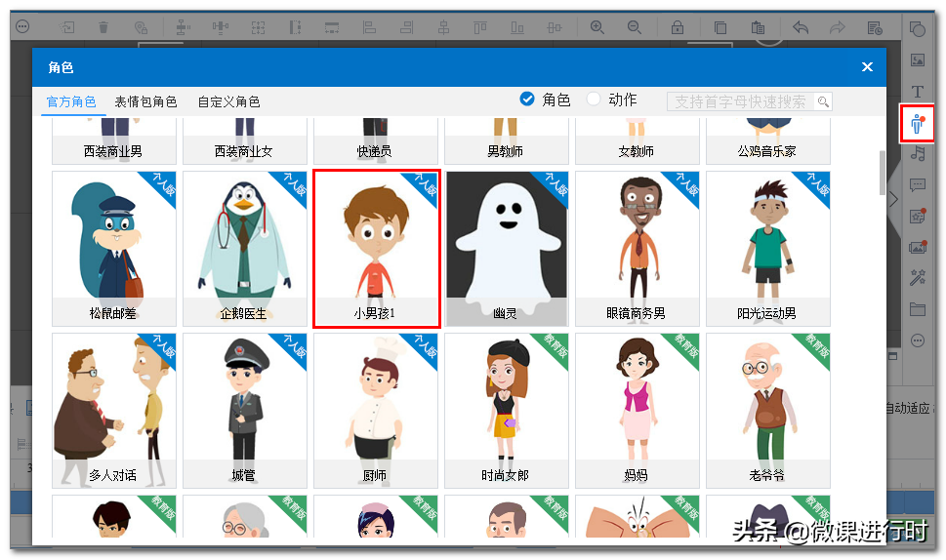Click the copy icon in the toolbar
This screenshot has width=946, height=560.
pos(720,27)
